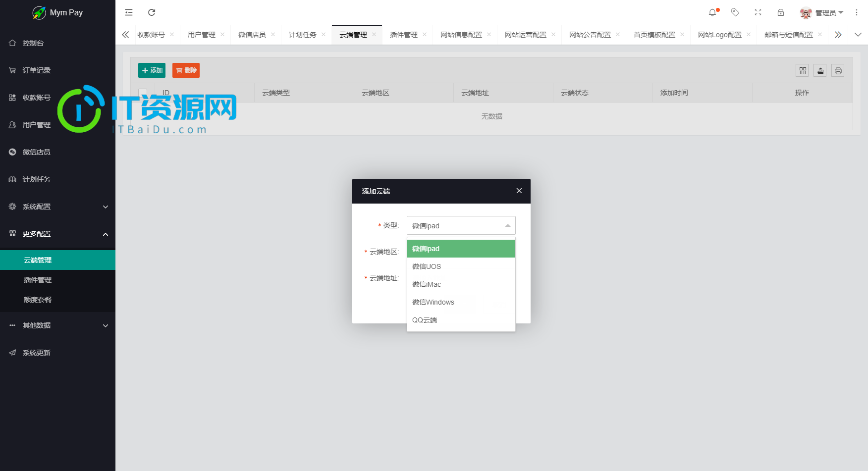Click the export table icon
Viewport: 868px width, 471px height.
point(820,70)
